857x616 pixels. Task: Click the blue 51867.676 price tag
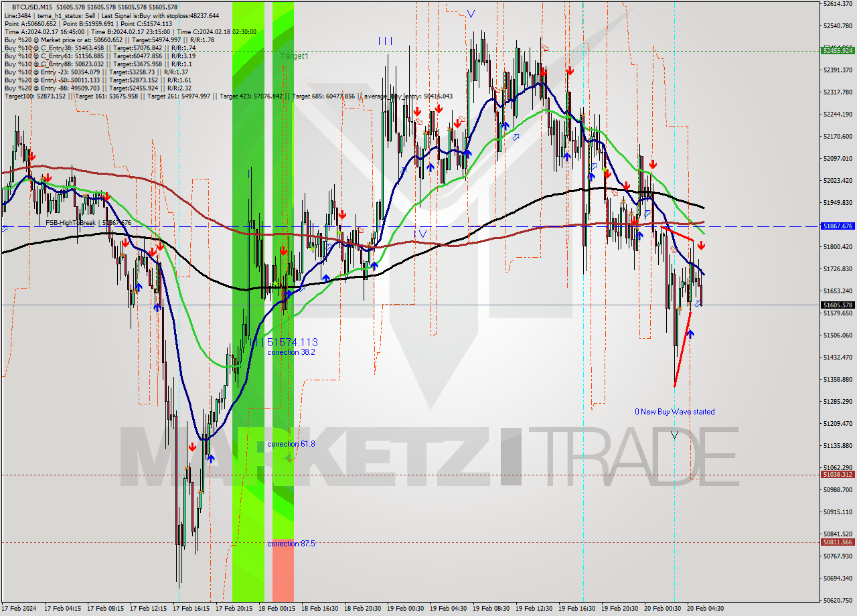tap(837, 226)
